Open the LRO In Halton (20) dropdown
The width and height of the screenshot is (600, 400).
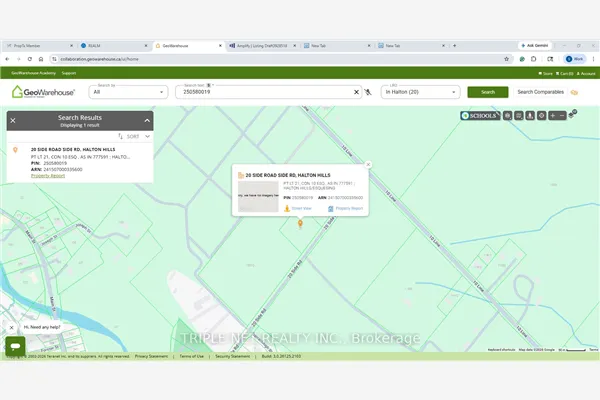tap(420, 92)
